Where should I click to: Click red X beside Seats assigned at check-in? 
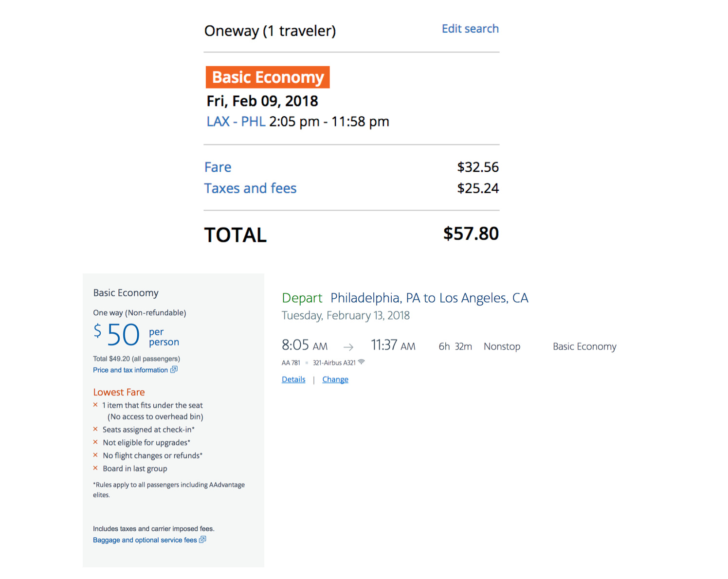click(x=95, y=429)
